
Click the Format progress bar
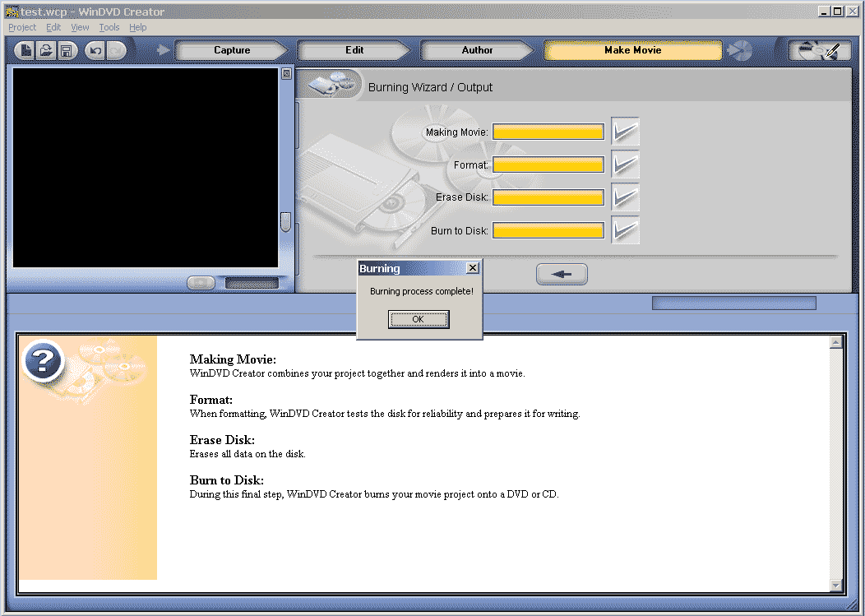548,164
